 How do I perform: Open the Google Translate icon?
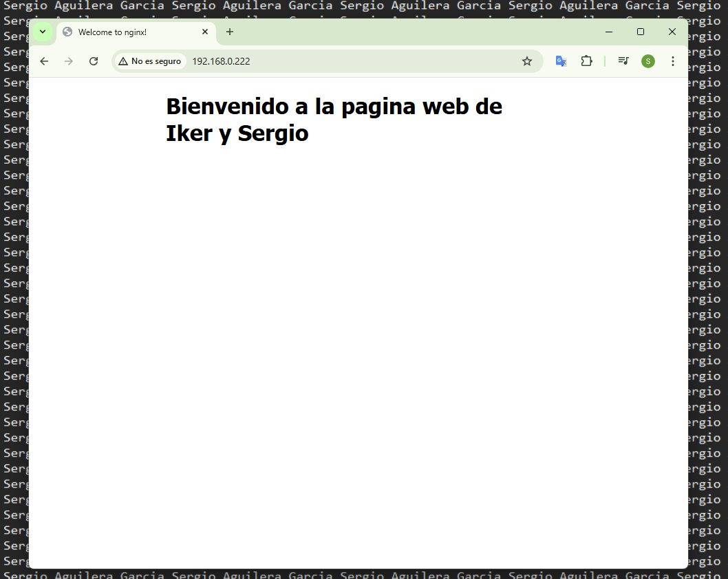coord(561,61)
